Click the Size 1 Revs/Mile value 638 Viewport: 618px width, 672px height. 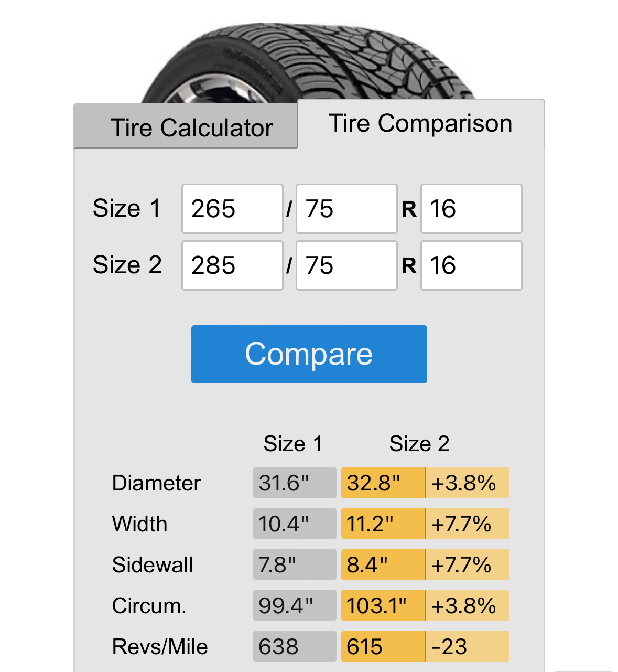pos(295,646)
